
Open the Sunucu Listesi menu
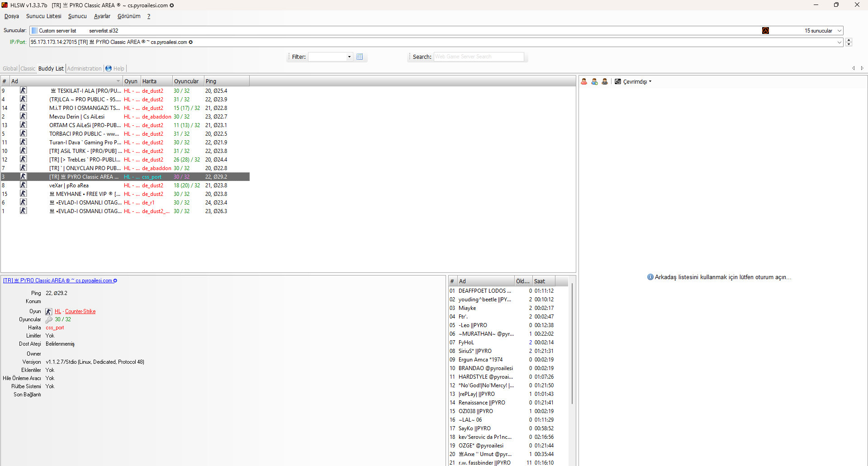pos(43,16)
